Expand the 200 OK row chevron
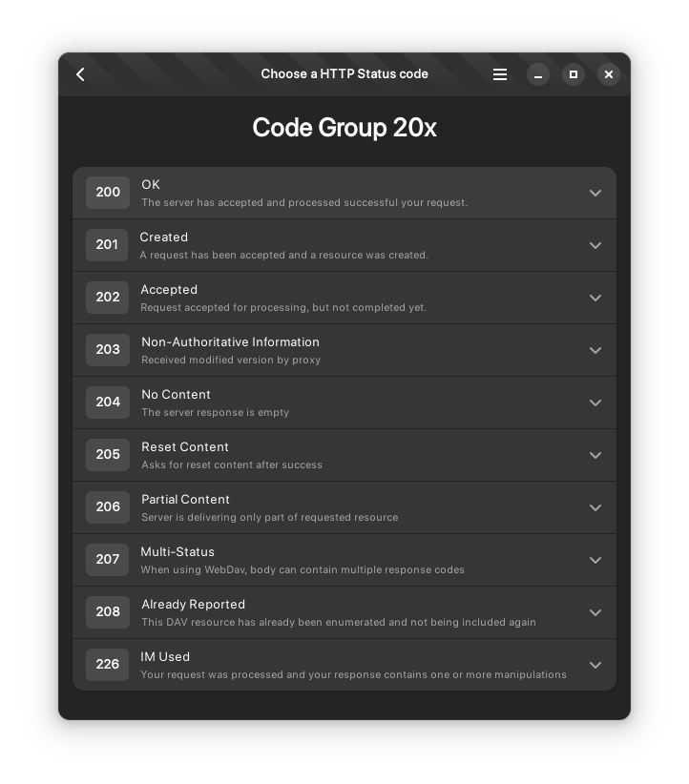This screenshot has width=689, height=784. click(x=595, y=193)
